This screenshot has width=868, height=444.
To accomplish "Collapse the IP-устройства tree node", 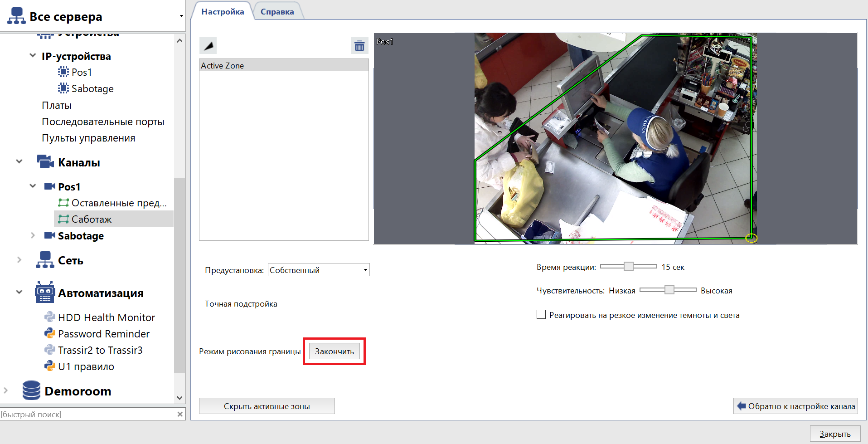I will [x=33, y=56].
